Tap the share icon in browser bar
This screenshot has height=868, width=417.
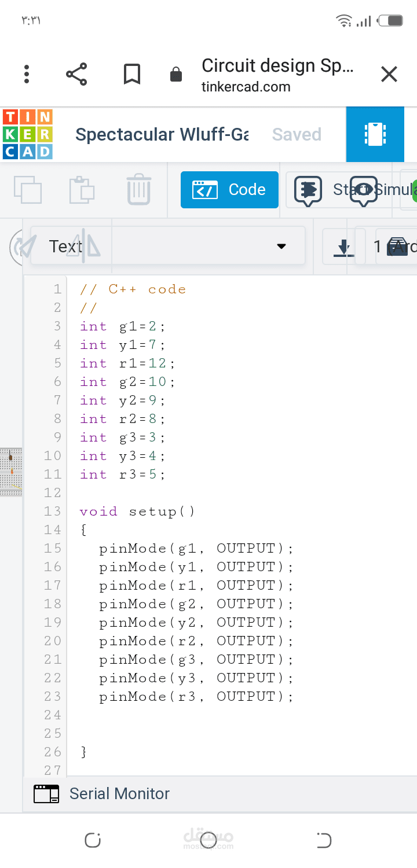click(76, 74)
